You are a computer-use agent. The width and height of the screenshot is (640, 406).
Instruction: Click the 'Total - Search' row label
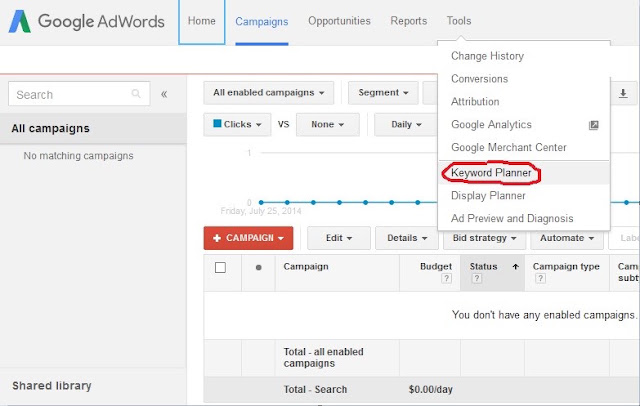315,390
